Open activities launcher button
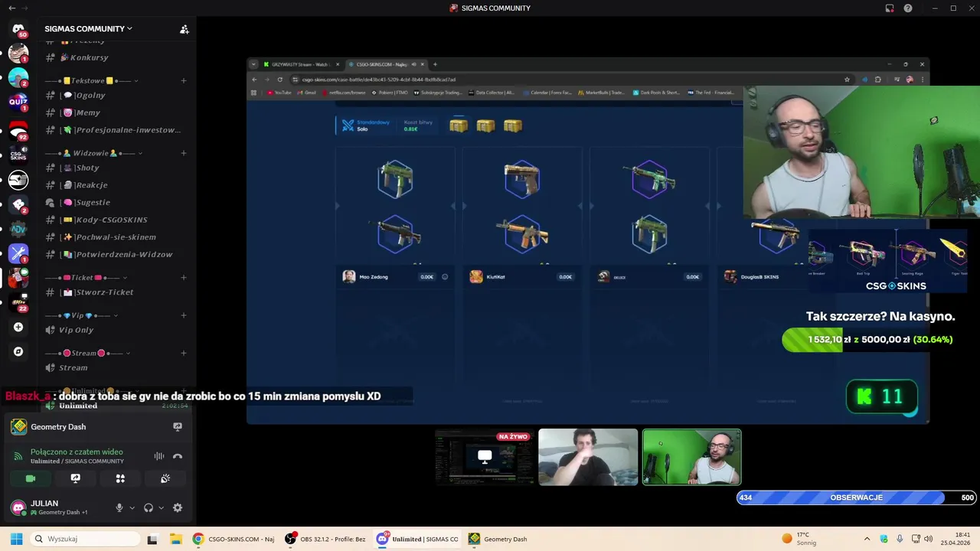Image resolution: width=980 pixels, height=551 pixels. pos(120,478)
